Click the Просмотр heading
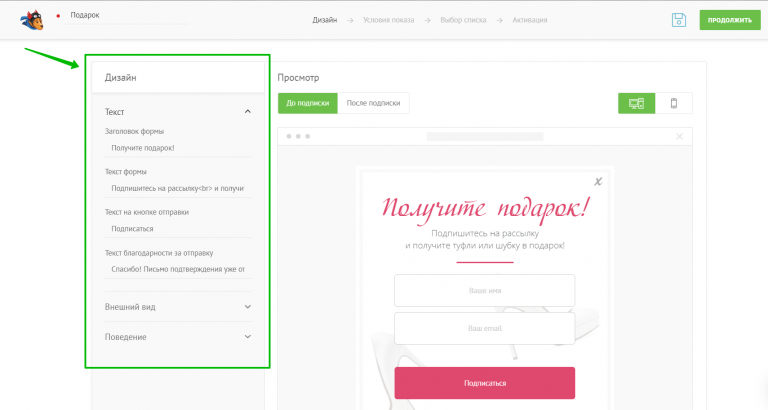 (298, 77)
